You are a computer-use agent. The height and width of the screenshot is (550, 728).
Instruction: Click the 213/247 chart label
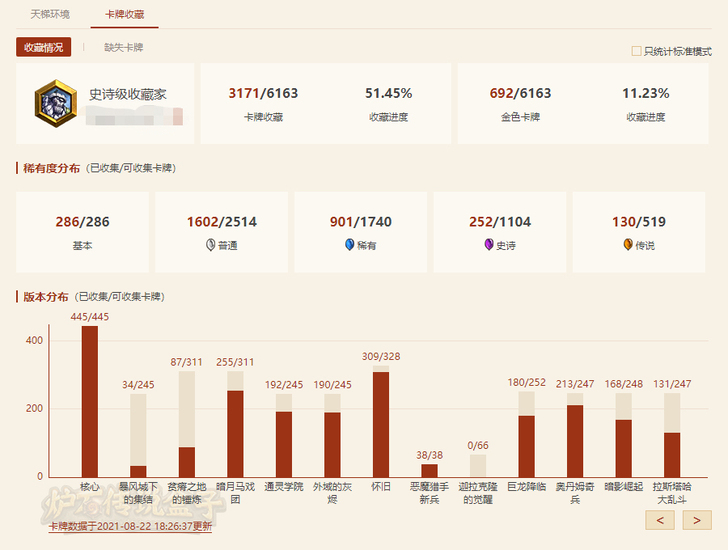pyautogui.click(x=575, y=384)
